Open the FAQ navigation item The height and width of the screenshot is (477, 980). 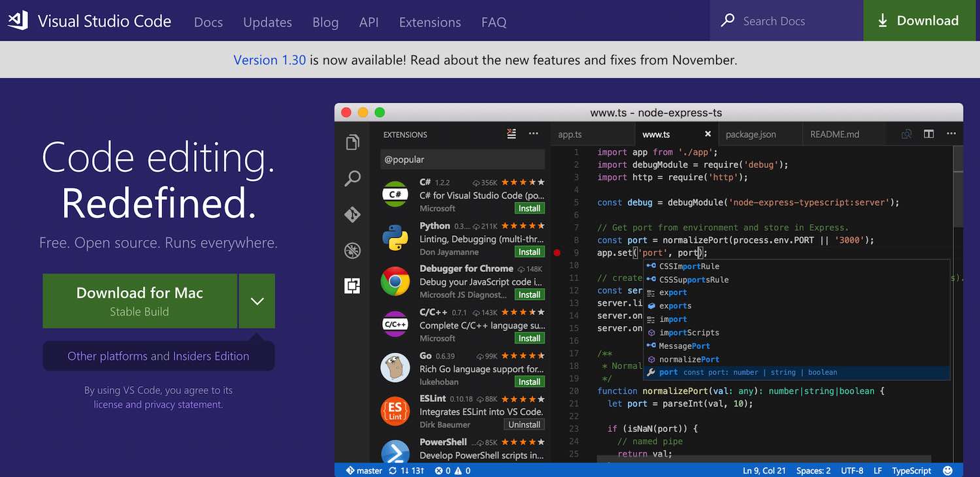coord(494,22)
